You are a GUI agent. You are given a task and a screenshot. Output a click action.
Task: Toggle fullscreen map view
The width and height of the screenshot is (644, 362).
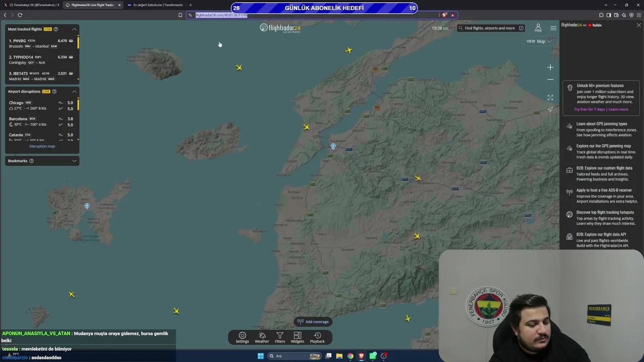pyautogui.click(x=550, y=98)
